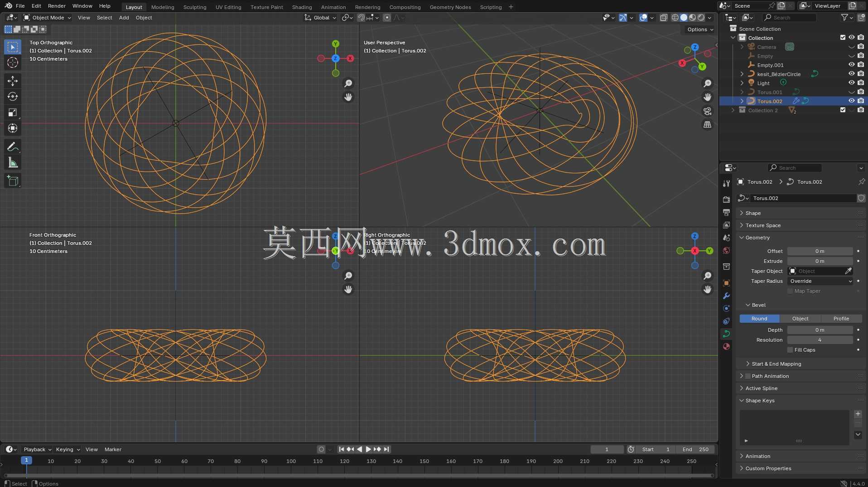Select the Cursor tool in left toolbar
The width and height of the screenshot is (868, 487).
13,63
